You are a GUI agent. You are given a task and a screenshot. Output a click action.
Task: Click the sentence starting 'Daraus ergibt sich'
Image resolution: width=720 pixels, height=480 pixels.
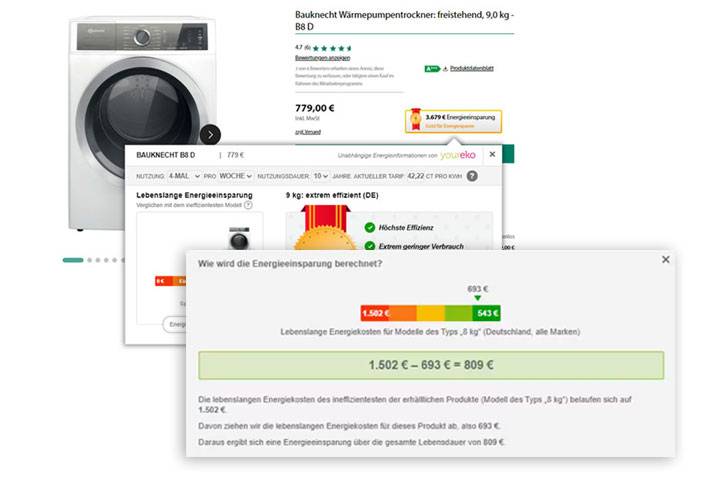(351, 442)
